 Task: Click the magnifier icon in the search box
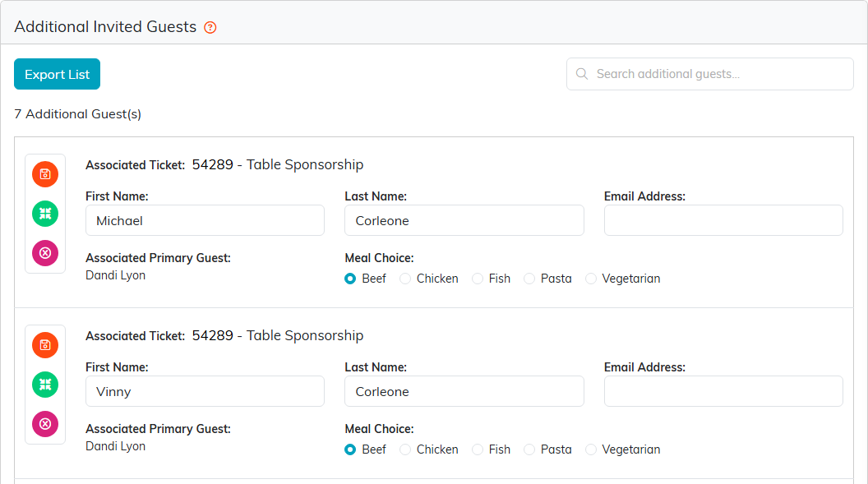pos(582,74)
